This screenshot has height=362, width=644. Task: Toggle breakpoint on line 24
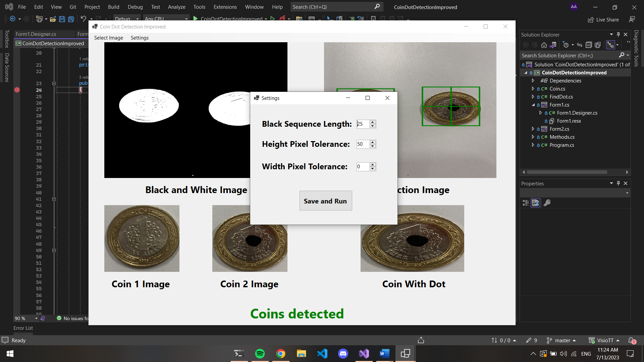17,90
